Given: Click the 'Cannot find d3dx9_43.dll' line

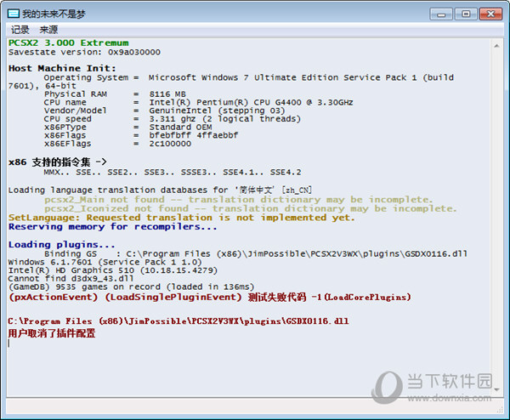Looking at the screenshot, I should click(x=71, y=279).
